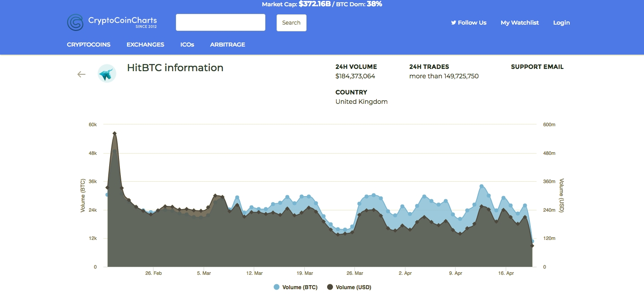Viewport: 644px width, 295px height.
Task: Click the 2. Apr axis label
Action: [405, 273]
